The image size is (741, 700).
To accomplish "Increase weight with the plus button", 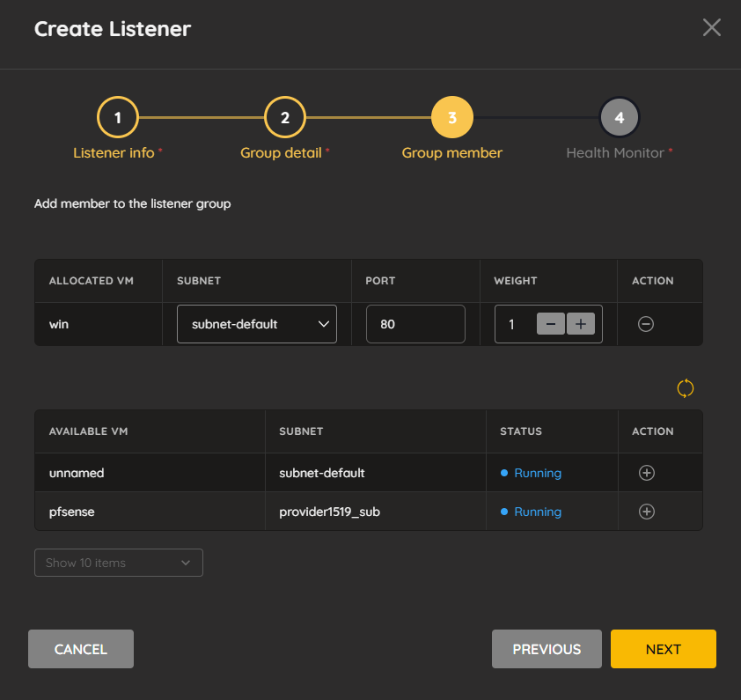I will [581, 324].
